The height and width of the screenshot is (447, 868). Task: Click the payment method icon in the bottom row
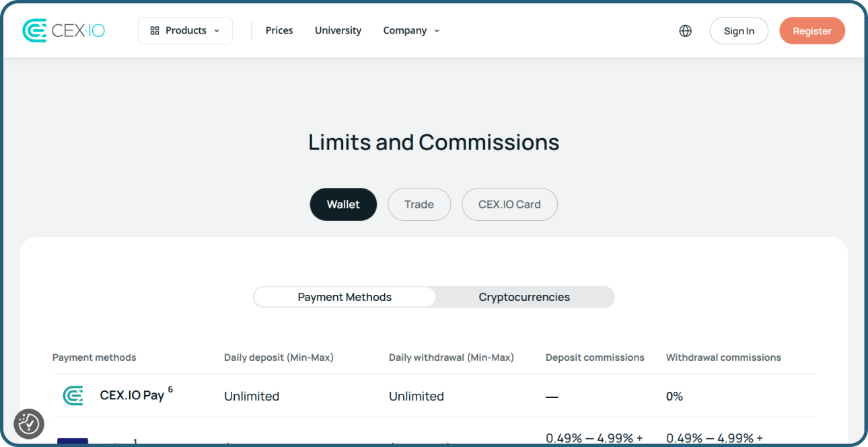73,442
